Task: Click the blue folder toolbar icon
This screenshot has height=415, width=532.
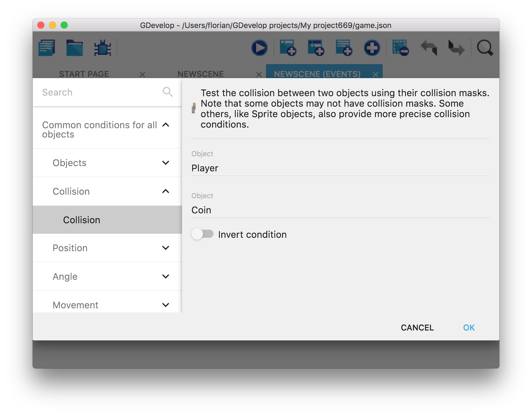Action: 74,48
